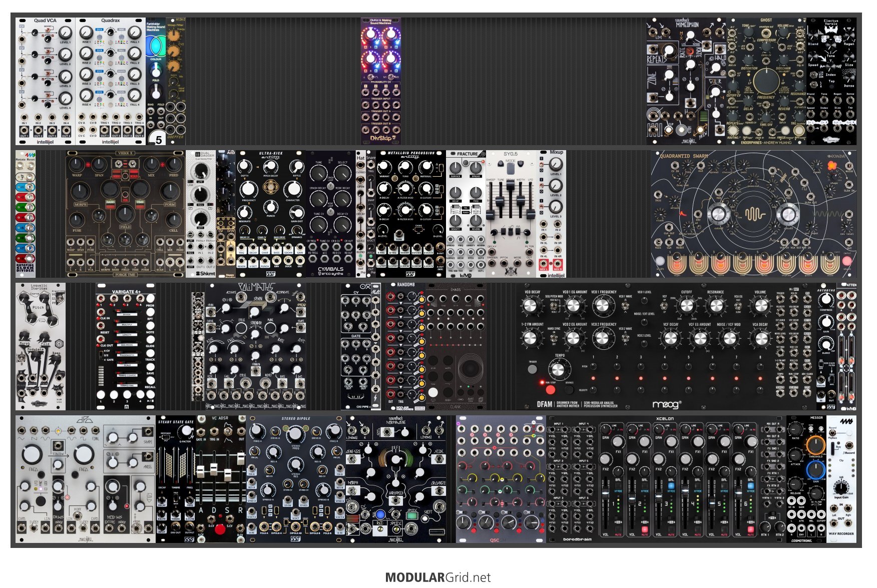
Task: Toggle the XFADE button on Xcelon channel 3
Action: 671,485
